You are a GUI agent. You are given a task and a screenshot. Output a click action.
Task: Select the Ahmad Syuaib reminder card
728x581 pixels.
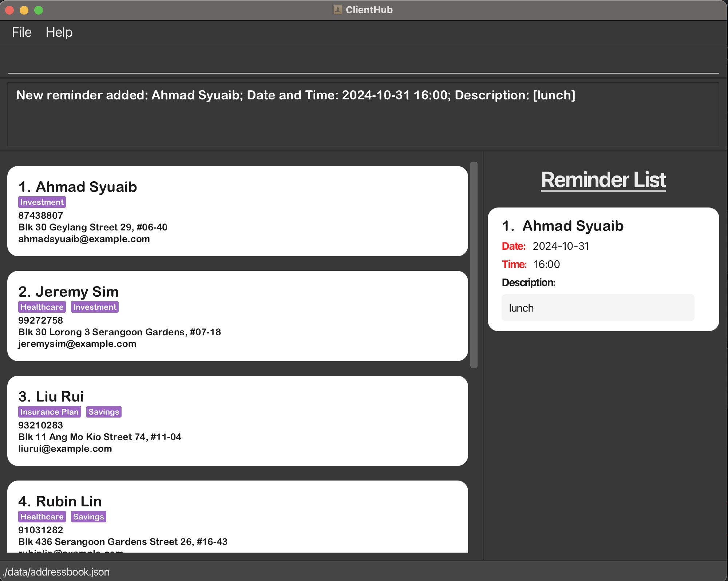[x=603, y=255]
